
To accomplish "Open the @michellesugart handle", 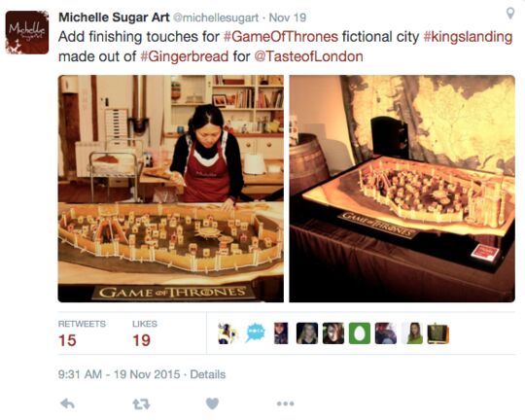I will pos(216,17).
